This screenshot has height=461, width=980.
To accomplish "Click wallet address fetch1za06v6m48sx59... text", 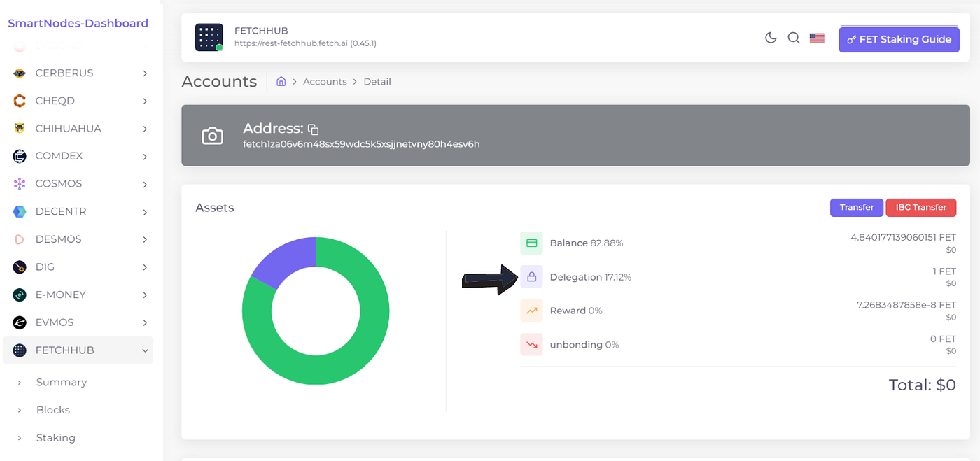I will [x=361, y=144].
